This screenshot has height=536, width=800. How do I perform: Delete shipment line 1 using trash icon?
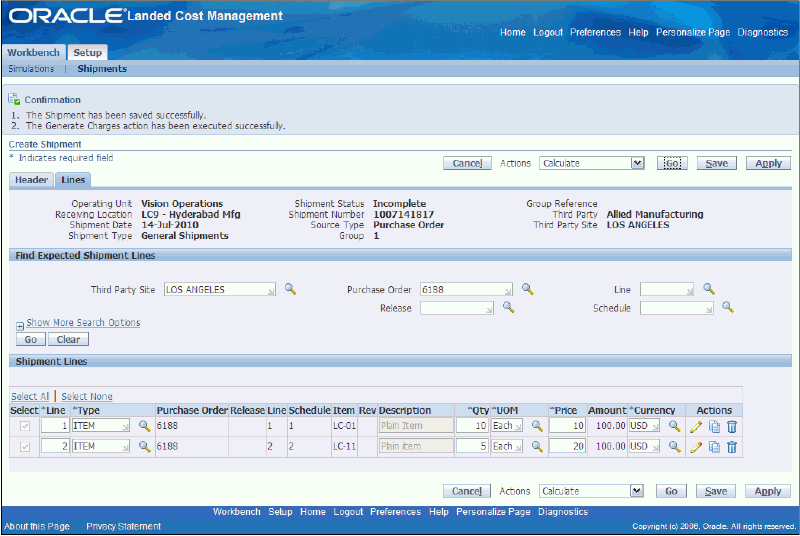tap(732, 426)
